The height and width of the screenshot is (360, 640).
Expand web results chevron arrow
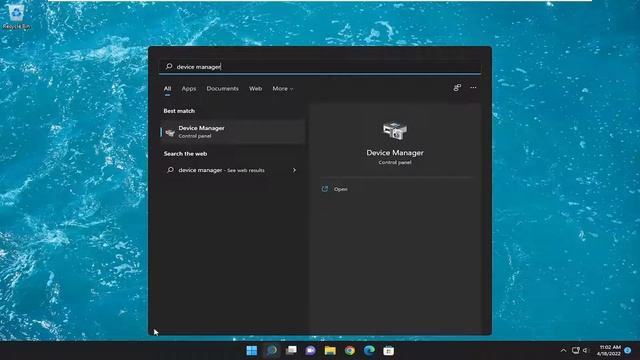tap(294, 170)
